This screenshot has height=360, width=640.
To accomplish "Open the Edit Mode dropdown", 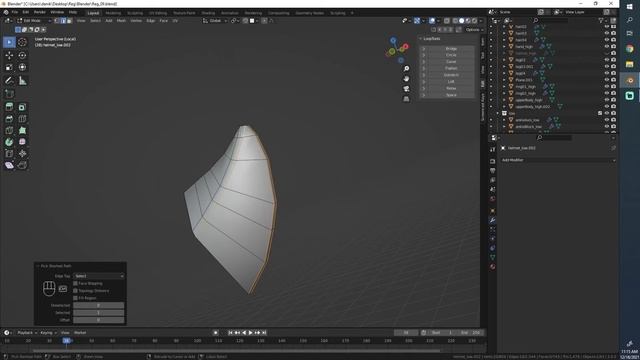I will [34, 20].
